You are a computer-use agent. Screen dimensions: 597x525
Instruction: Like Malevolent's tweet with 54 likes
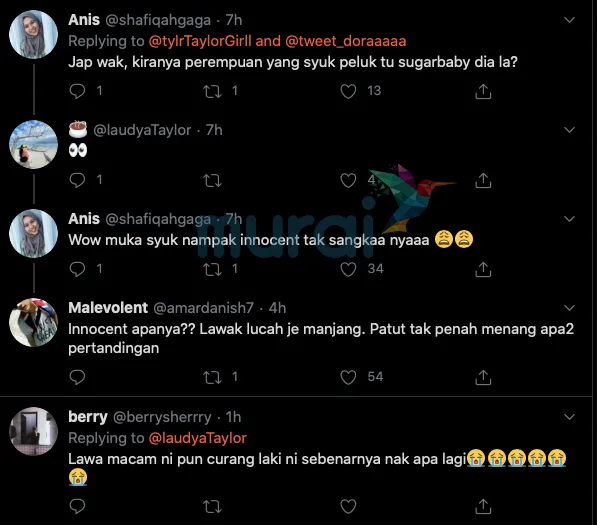[348, 377]
